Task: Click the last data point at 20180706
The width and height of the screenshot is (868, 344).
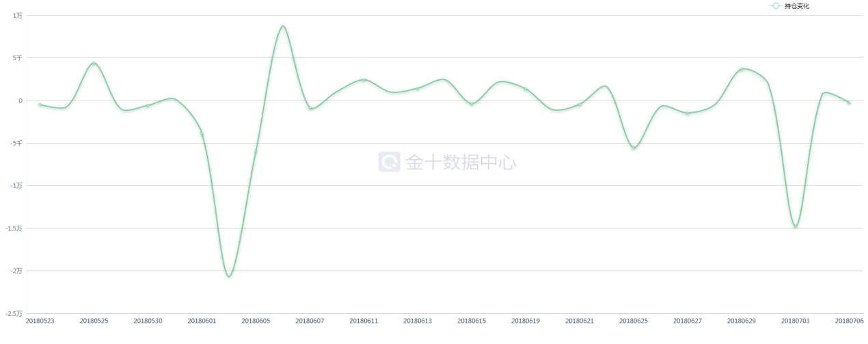Action: (849, 103)
